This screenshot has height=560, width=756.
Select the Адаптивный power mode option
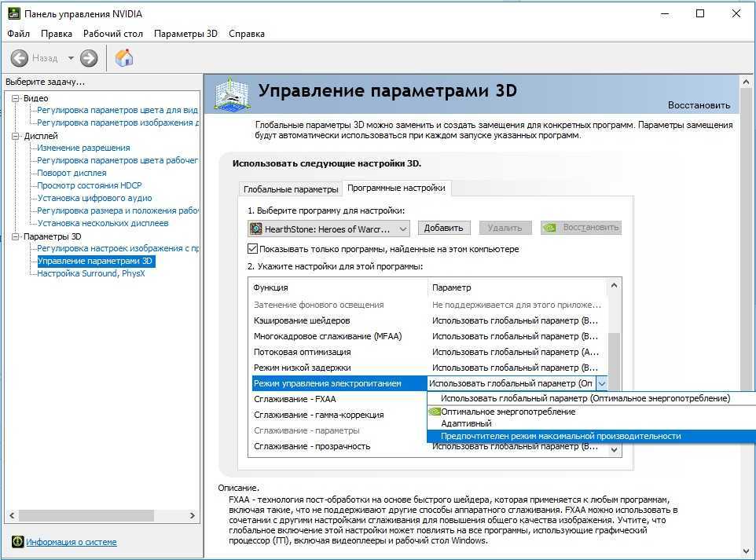coord(466,423)
